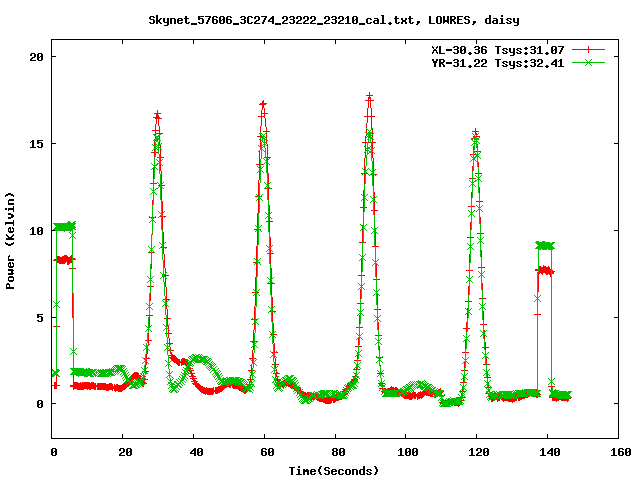The image size is (640, 480).
Task: Click the x-axis tick label 120
Action: 479,452
